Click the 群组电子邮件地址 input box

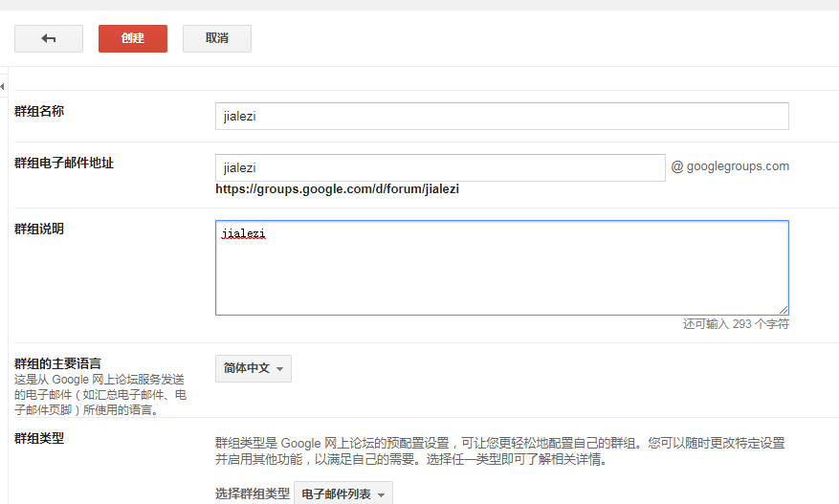click(440, 167)
